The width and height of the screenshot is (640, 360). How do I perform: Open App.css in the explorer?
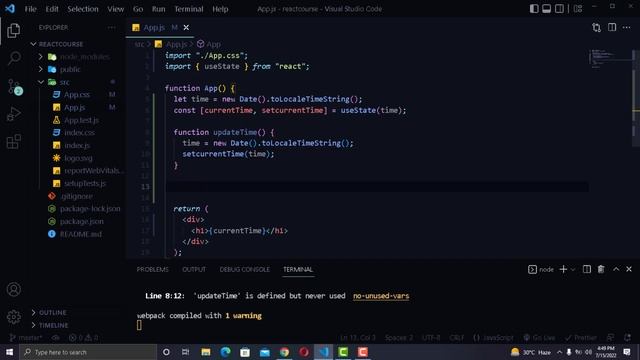(x=76, y=95)
